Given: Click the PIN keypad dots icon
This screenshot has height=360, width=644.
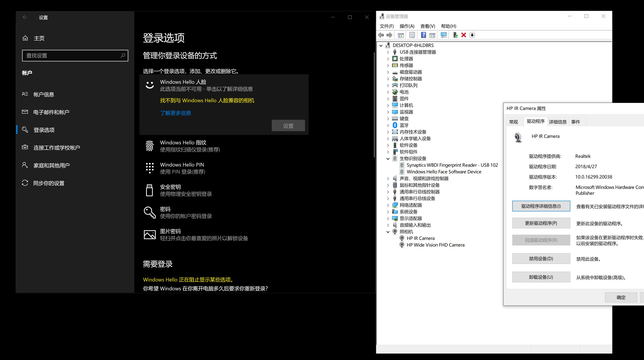Looking at the screenshot, I should click(150, 168).
